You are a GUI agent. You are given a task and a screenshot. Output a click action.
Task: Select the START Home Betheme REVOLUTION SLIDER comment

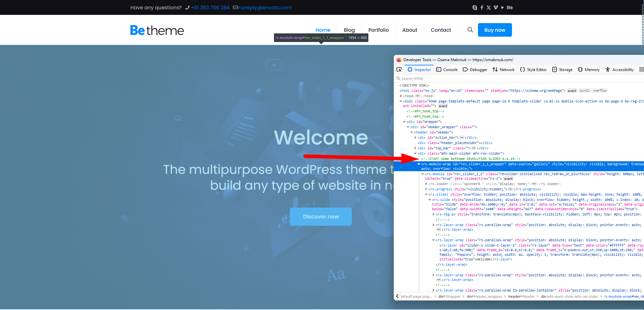pos(470,159)
